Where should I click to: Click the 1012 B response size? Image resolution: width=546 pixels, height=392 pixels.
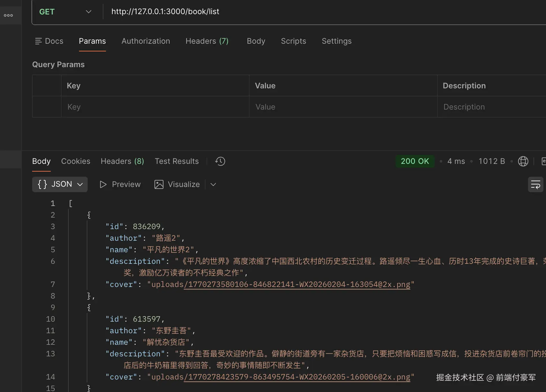click(x=492, y=161)
